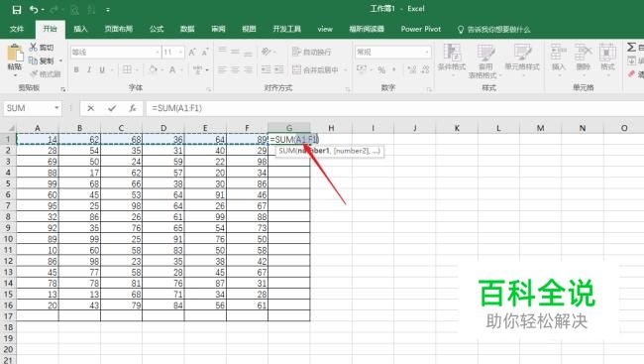Open font group dialog launcher
This screenshot has width=644, height=364.
209,89
